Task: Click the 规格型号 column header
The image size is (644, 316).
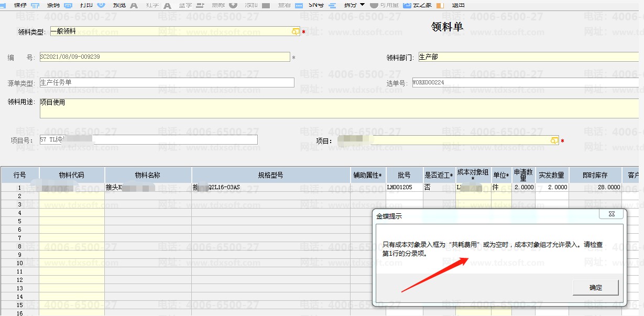Action: coord(271,175)
